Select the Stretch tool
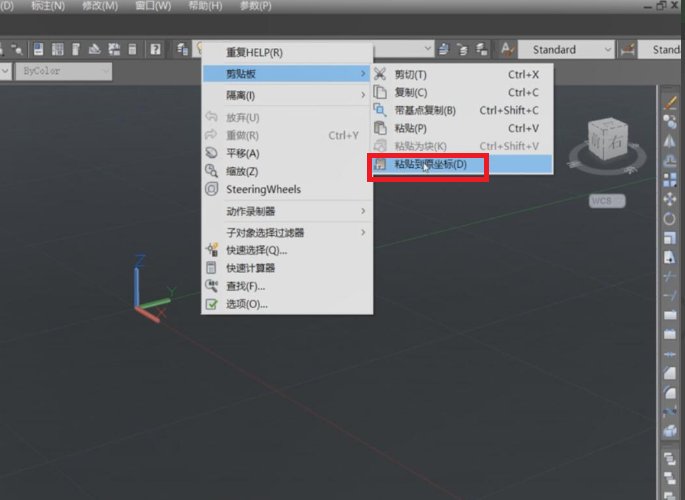685x500 pixels. tap(670, 257)
